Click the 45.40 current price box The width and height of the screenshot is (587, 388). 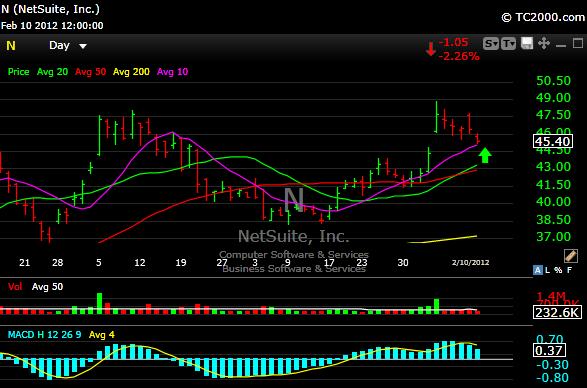coord(553,142)
